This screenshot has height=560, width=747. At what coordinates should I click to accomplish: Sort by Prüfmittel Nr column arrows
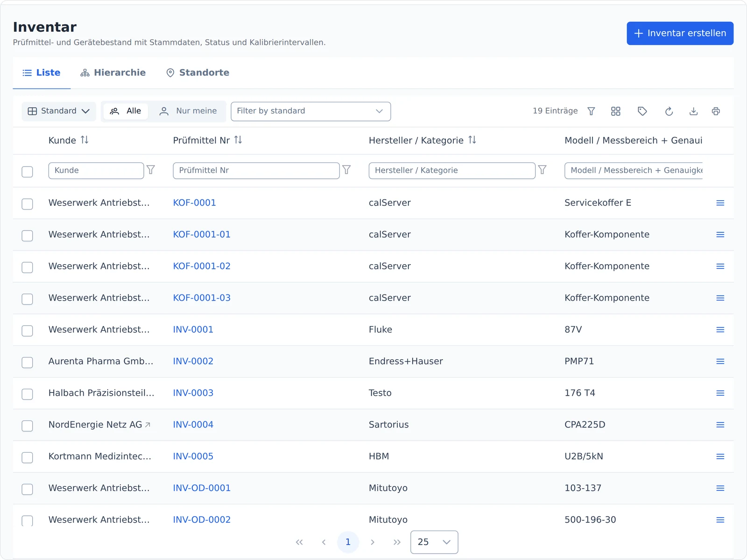coord(238,140)
